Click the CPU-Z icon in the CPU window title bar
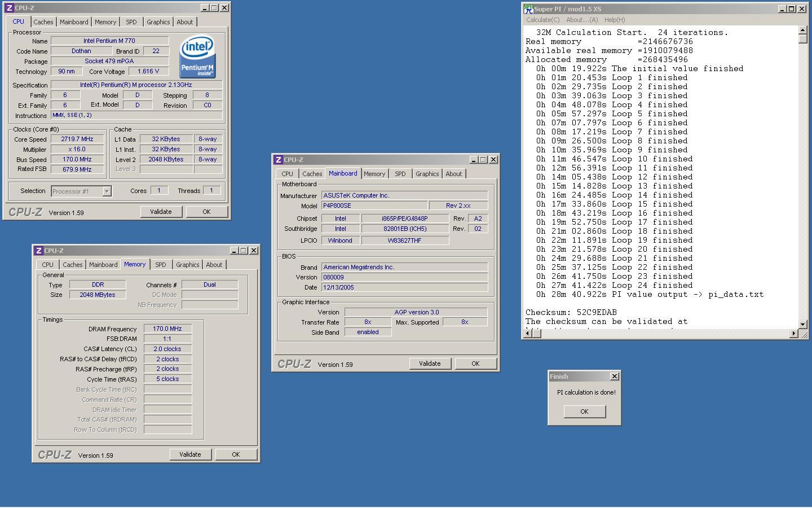The image size is (812, 508). [x=10, y=8]
